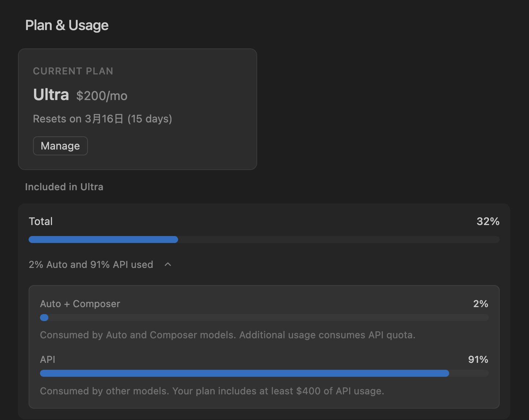Click the Auto + Composer progress bar
The height and width of the screenshot is (420, 529).
pos(264,318)
